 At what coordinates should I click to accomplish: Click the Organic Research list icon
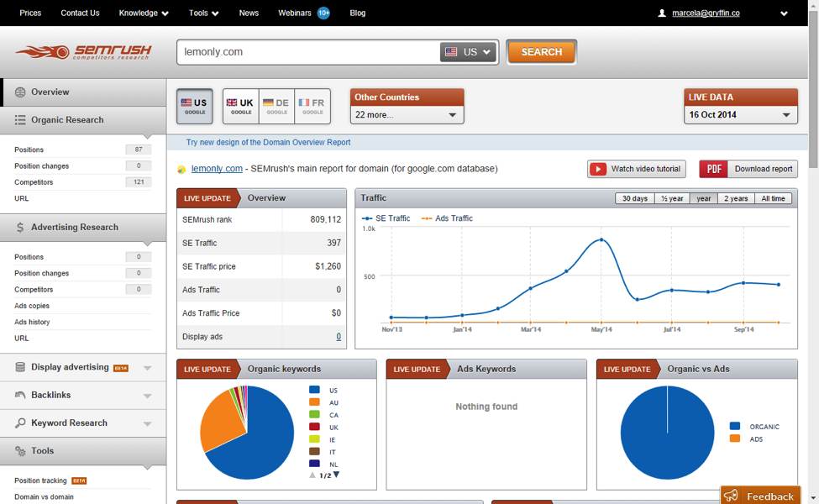(20, 120)
